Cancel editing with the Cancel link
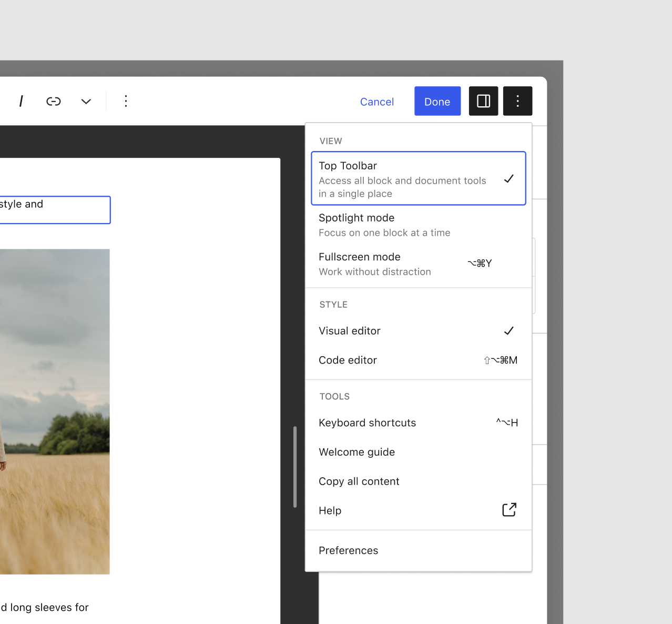672x624 pixels. coord(376,102)
